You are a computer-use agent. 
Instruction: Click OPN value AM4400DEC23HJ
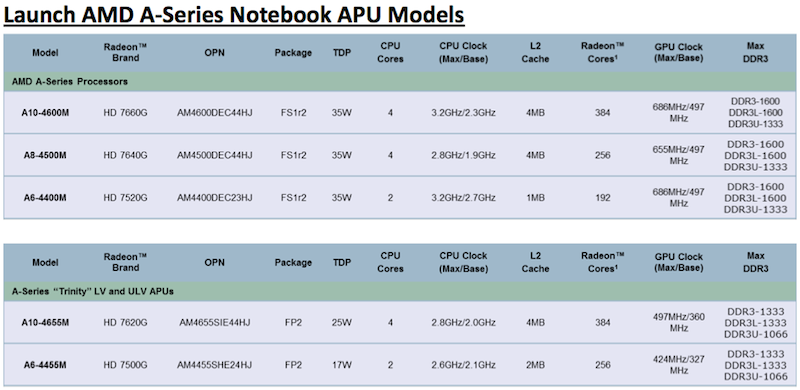coord(214,198)
